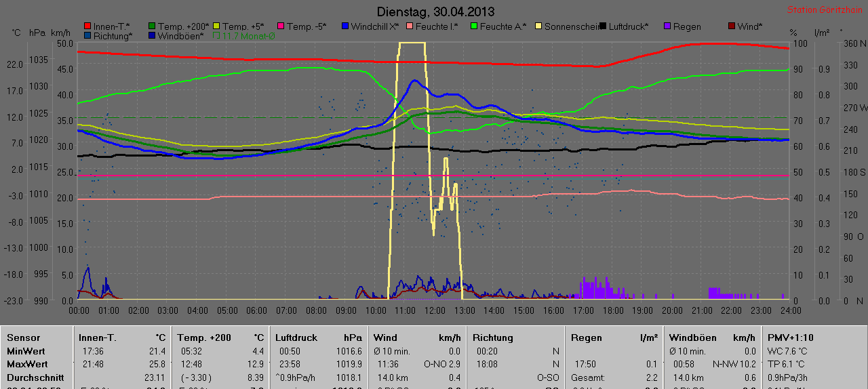Toggle the 11.7 Monat-Ø checkbox
Image resolution: width=868 pixels, height=389 pixels.
(217, 35)
